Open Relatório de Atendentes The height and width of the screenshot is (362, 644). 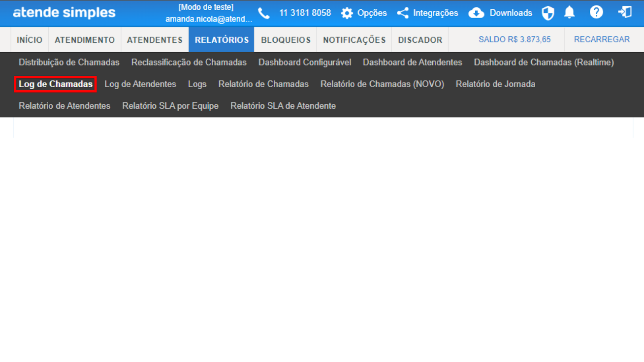coord(64,106)
